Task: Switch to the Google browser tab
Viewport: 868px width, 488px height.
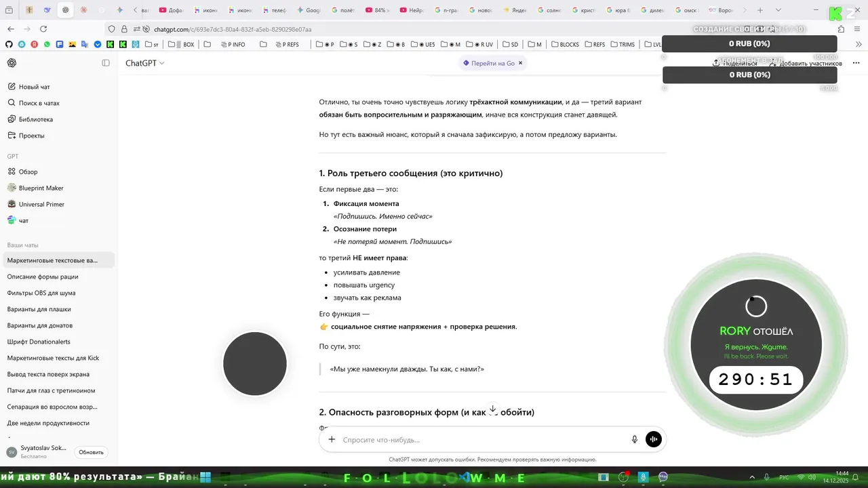Action: pos(309,10)
